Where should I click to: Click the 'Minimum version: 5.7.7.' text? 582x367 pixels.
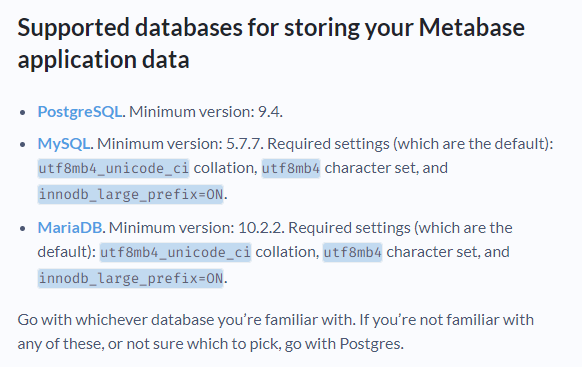click(180, 144)
